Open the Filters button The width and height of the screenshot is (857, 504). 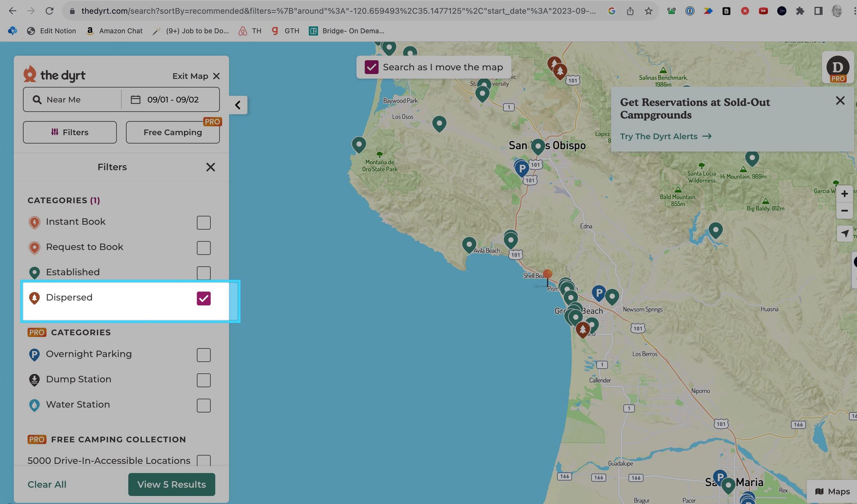click(70, 132)
